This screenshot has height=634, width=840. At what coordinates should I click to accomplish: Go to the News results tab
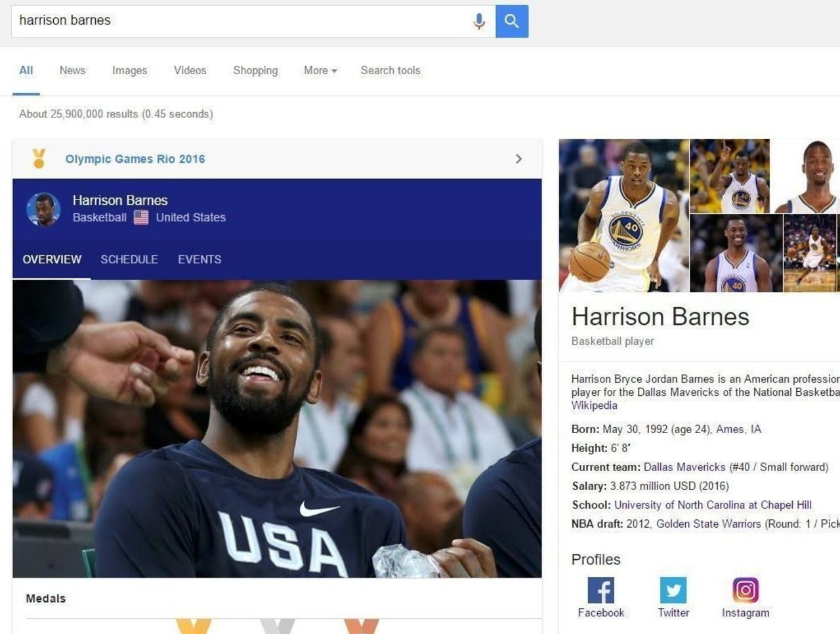pos(72,70)
